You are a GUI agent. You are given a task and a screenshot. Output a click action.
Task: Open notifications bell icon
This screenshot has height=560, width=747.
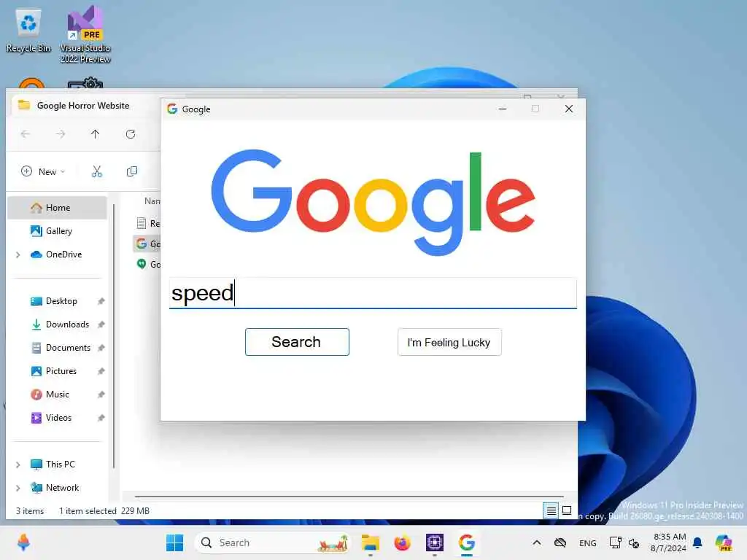697,542
